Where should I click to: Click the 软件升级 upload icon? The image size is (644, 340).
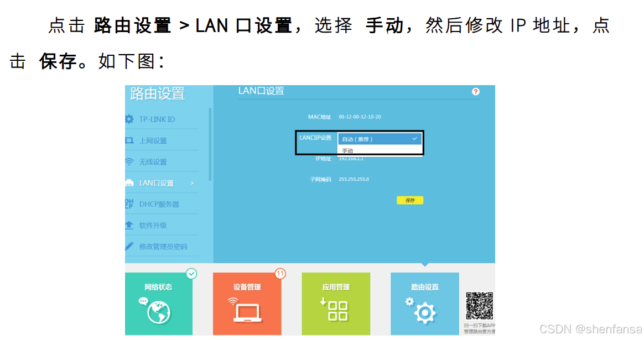pyautogui.click(x=129, y=225)
